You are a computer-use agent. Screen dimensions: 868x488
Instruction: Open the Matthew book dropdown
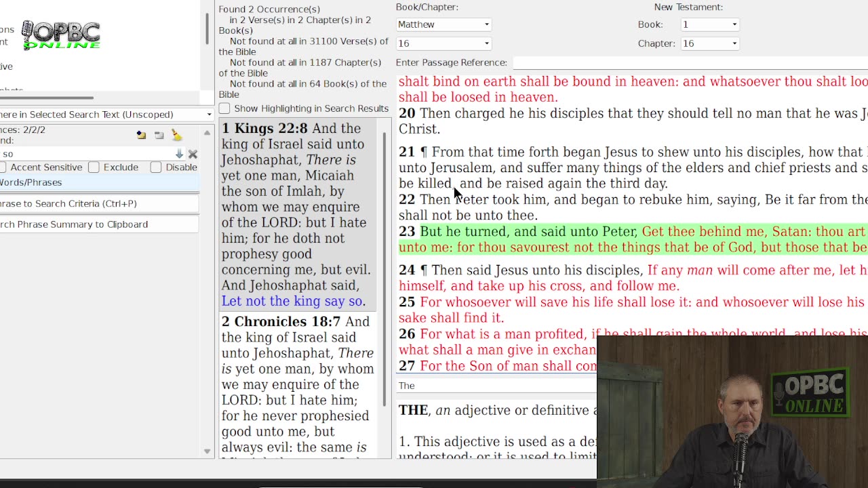tap(443, 24)
